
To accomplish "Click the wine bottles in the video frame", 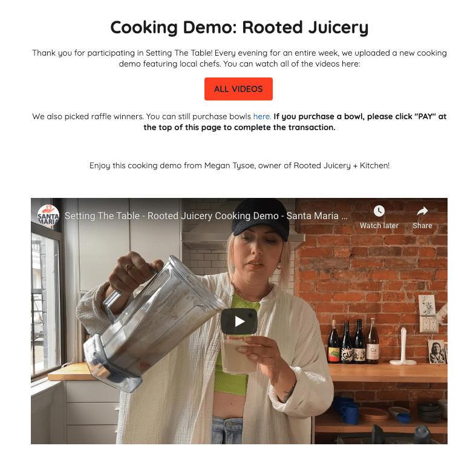I will (353, 341).
